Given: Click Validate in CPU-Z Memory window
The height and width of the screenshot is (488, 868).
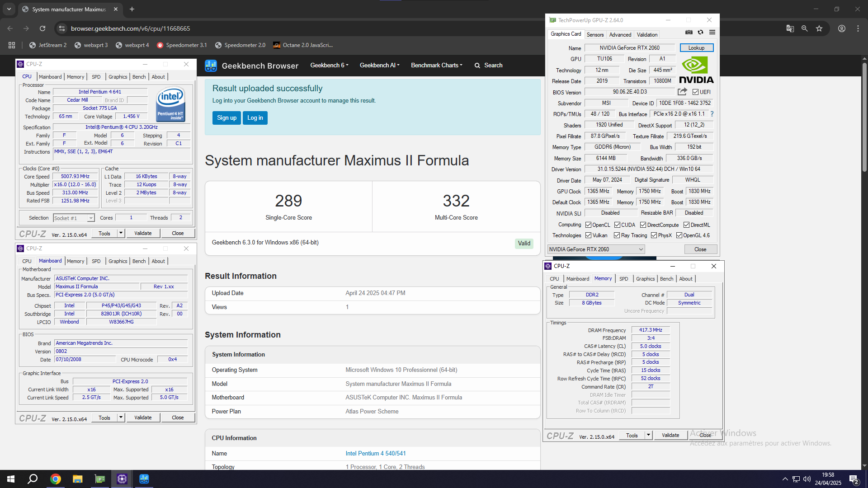Looking at the screenshot, I should (670, 435).
